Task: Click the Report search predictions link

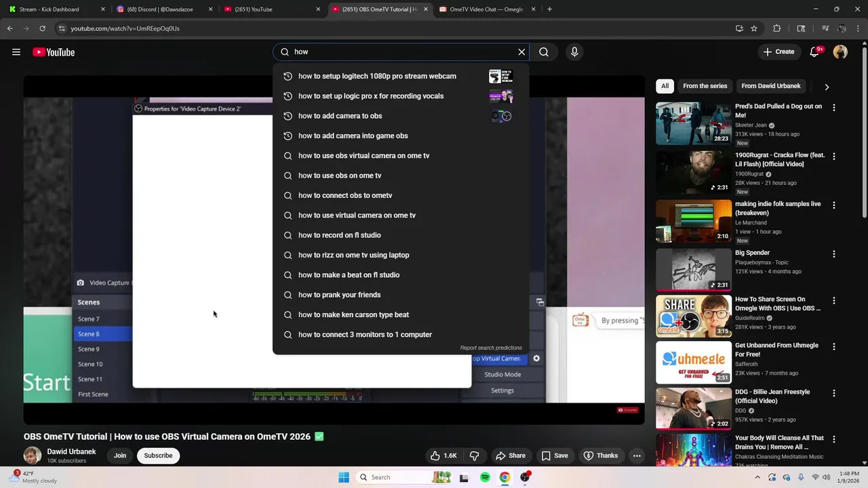Action: [x=491, y=348]
